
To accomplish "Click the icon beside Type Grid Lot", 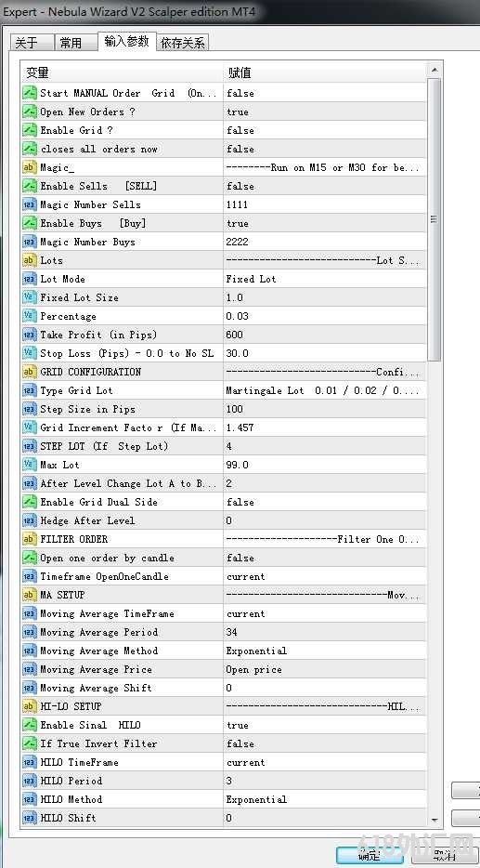I will pyautogui.click(x=30, y=391).
